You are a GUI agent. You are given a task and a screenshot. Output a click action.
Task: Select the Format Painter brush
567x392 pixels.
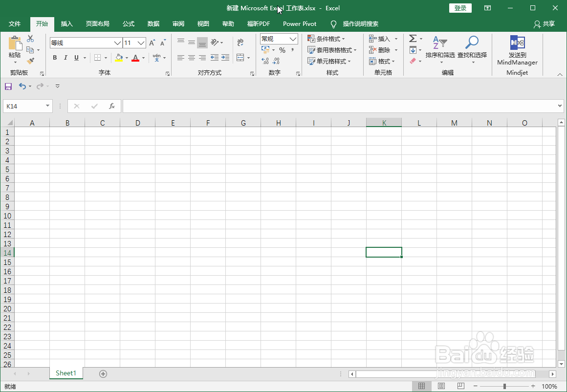coord(30,61)
